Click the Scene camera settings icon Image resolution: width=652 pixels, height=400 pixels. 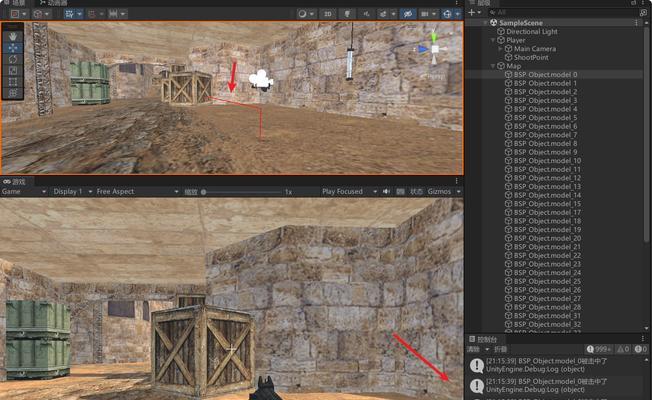coord(425,14)
